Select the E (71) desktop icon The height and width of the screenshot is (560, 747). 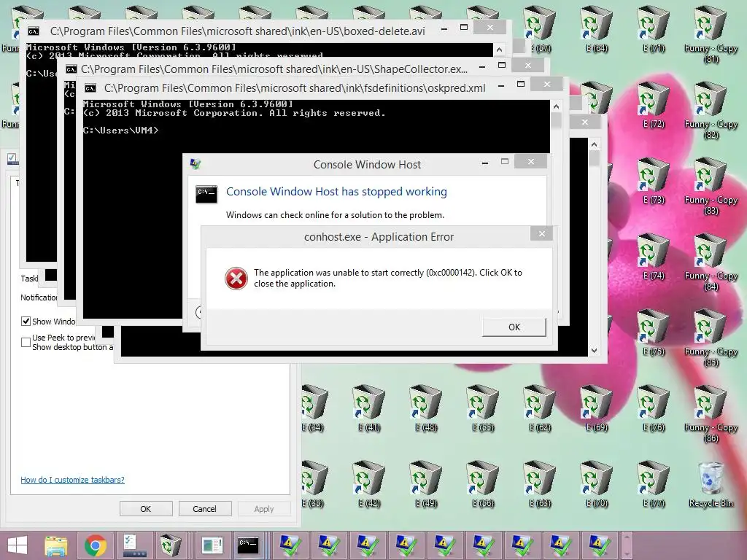654,29
